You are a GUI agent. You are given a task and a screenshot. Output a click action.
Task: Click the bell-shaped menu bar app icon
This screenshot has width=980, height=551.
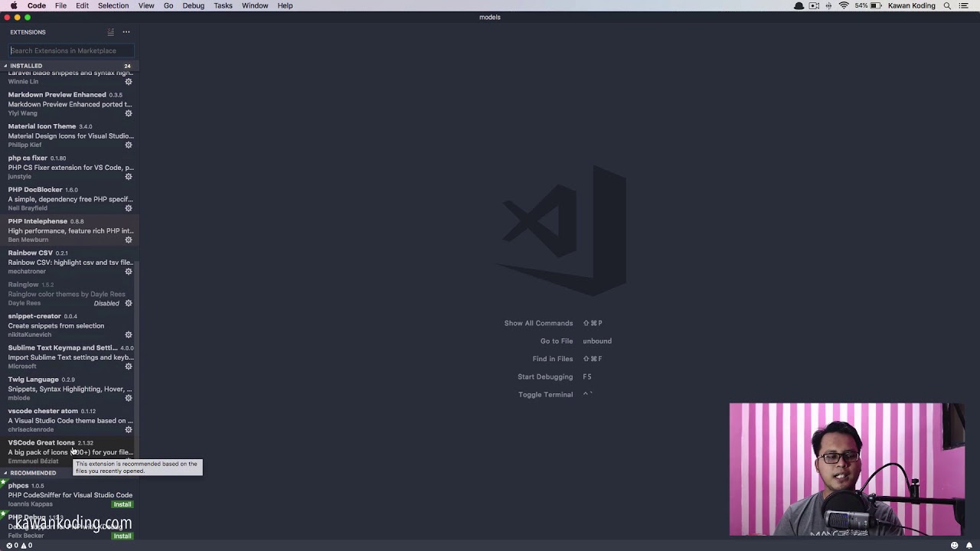pyautogui.click(x=799, y=5)
